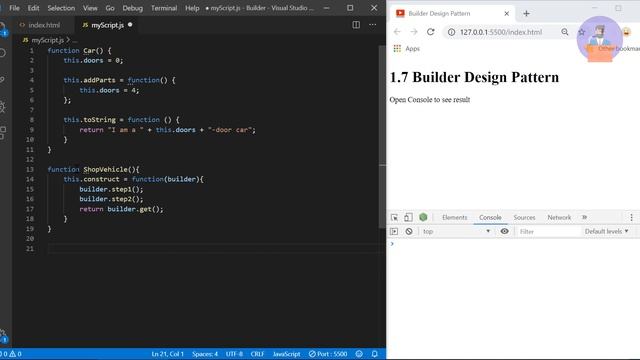
Task: Open the Debug menu
Action: tap(133, 8)
